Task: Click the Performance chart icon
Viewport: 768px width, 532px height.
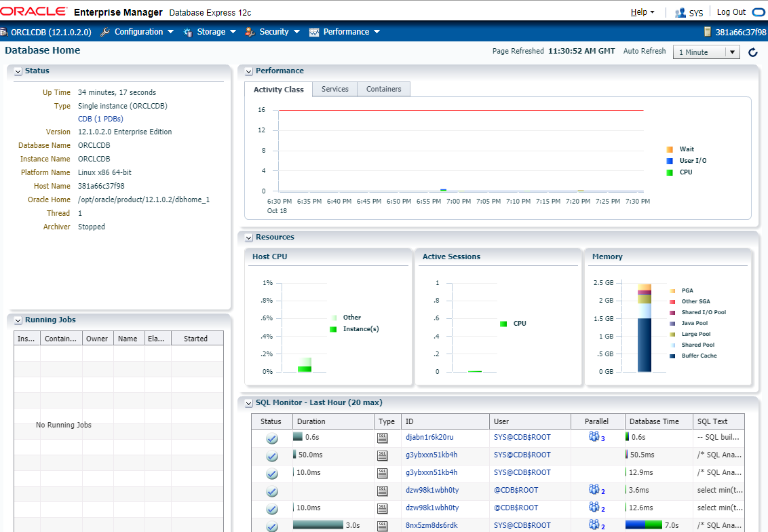Action: 314,33
